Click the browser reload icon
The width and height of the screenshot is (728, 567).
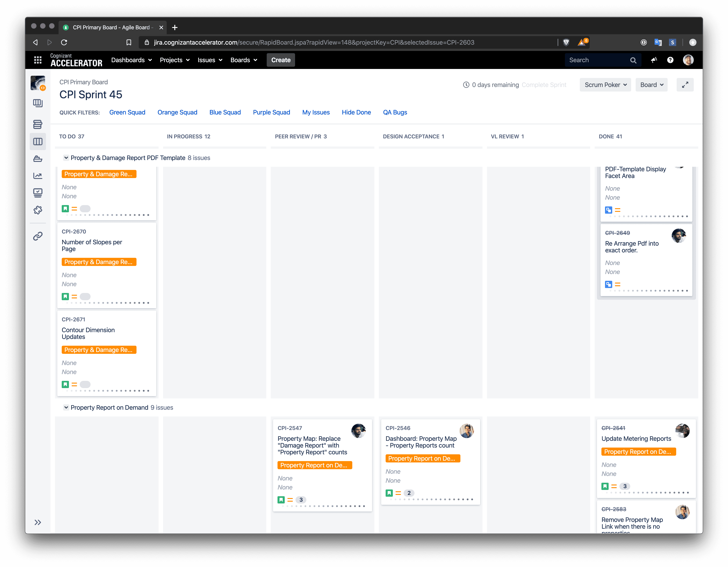point(64,42)
